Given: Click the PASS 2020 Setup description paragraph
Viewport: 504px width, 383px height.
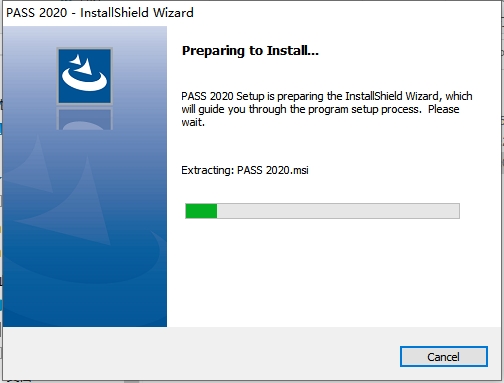Looking at the screenshot, I should [327, 109].
